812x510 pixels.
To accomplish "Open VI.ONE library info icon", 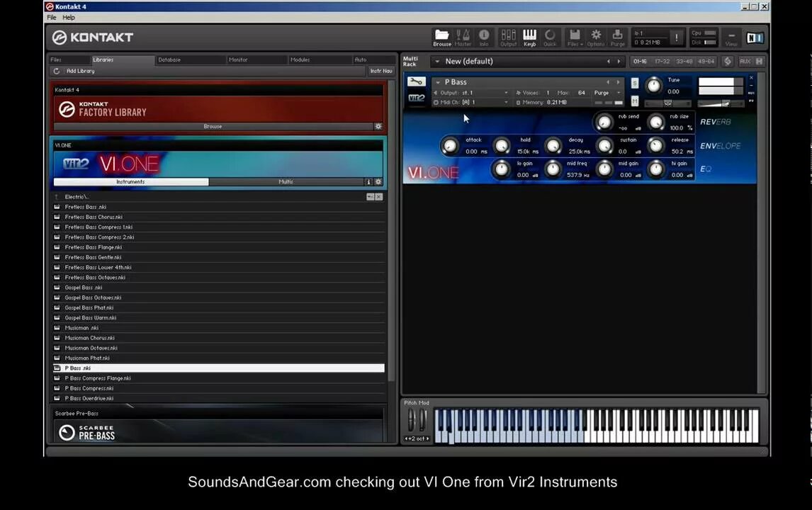I will [x=368, y=182].
